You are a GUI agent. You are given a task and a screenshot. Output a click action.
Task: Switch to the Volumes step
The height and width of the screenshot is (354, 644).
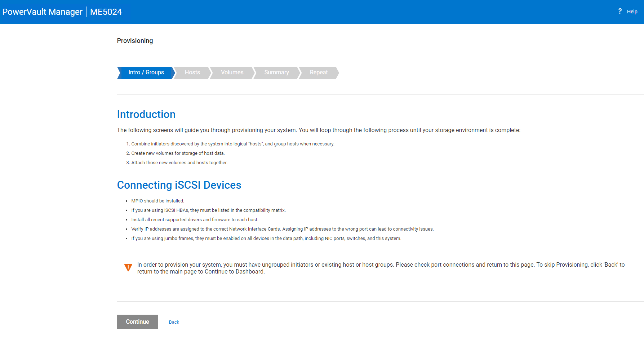232,73
